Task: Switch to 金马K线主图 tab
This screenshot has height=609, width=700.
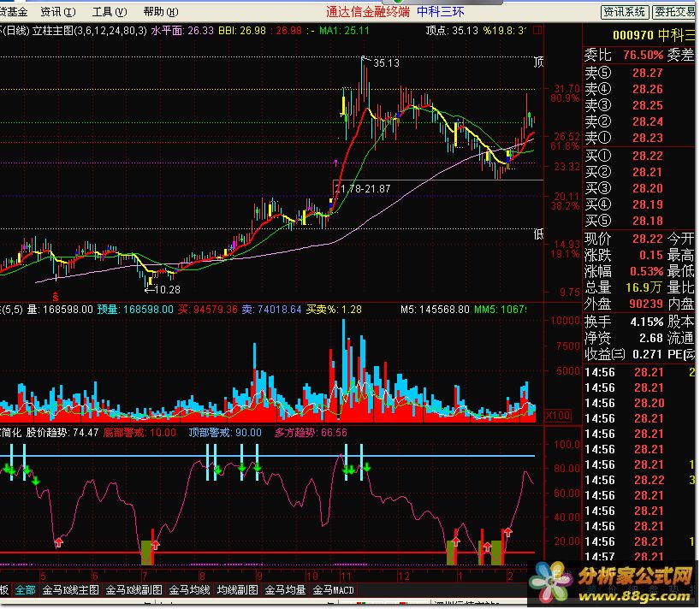Action: coord(70,590)
